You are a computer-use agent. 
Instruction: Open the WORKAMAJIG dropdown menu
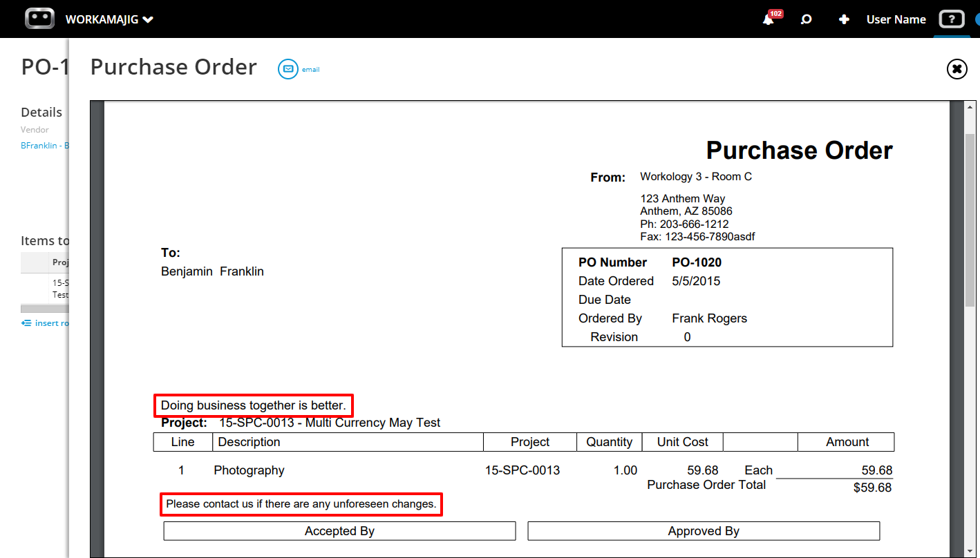coord(109,19)
